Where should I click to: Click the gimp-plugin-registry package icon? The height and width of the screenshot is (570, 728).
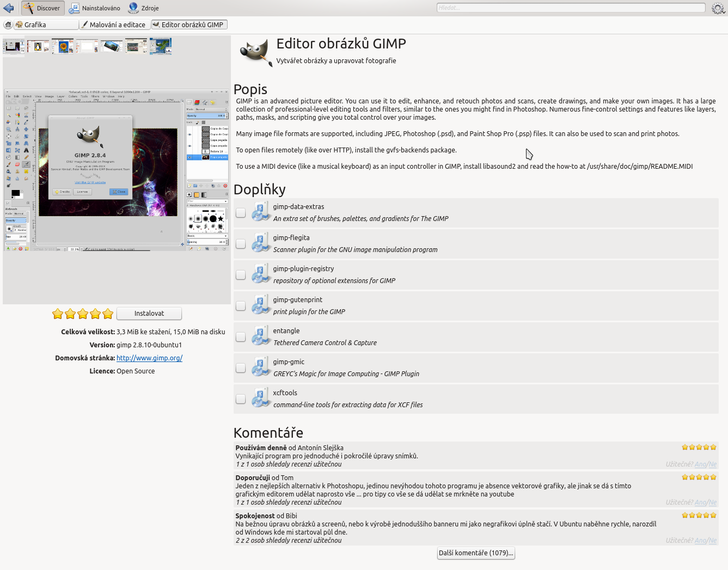[x=261, y=274]
